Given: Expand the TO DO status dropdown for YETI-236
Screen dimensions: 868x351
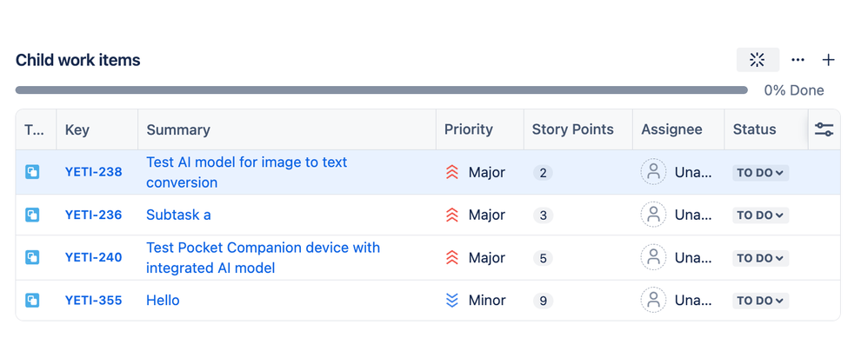Looking at the screenshot, I should click(x=760, y=215).
